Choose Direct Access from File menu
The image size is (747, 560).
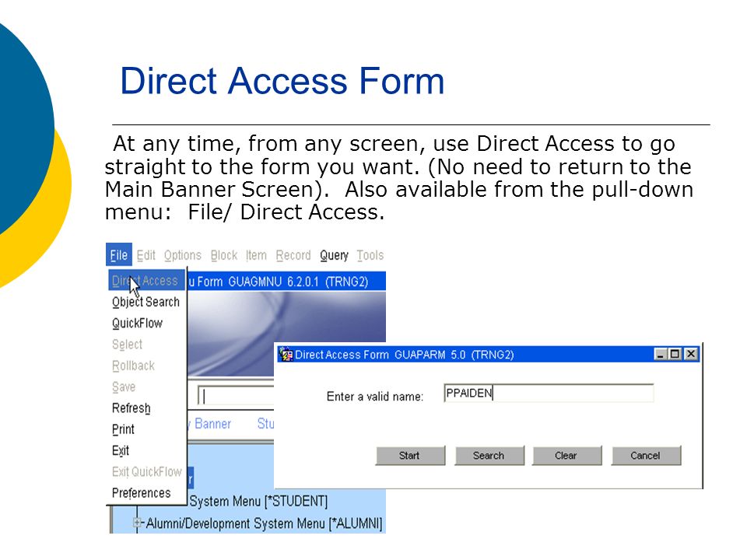[x=146, y=281]
